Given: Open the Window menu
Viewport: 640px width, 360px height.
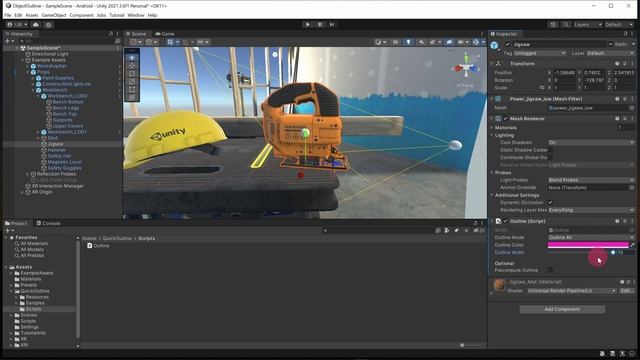Looking at the screenshot, I should tap(136, 15).
